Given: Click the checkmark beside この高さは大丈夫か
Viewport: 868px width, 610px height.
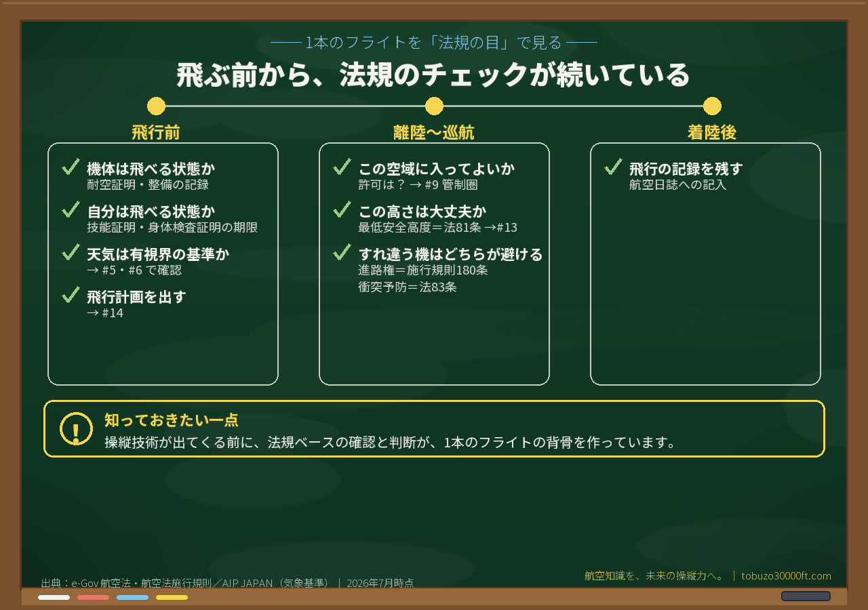Looking at the screenshot, I should 342,209.
